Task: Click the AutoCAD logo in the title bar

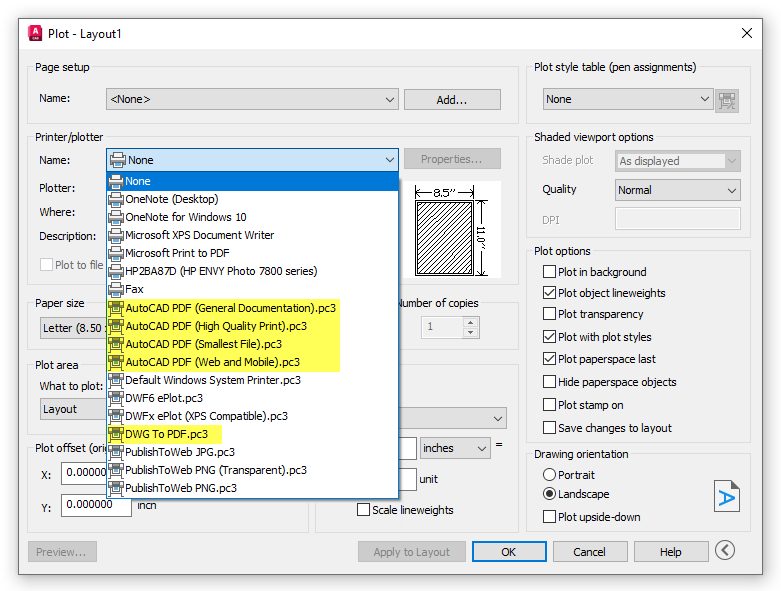Action: click(35, 33)
